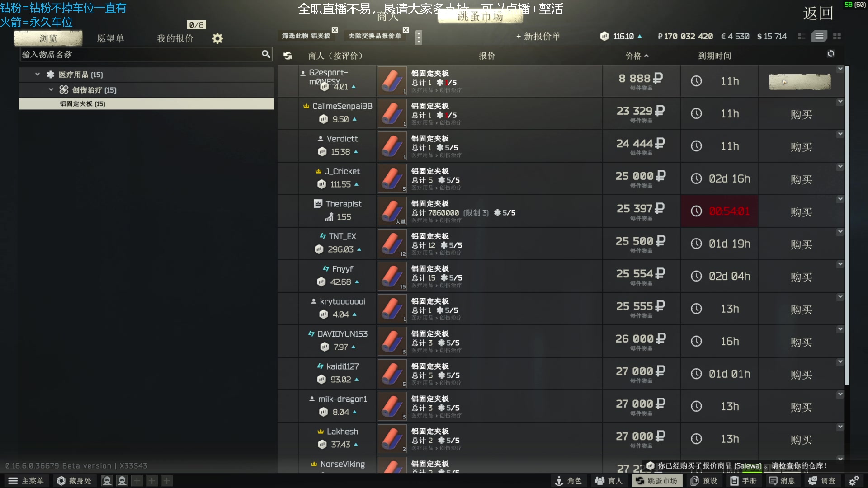Click the swap arrows icon beside merchant header
The height and width of the screenshot is (488, 868).
click(x=288, y=56)
